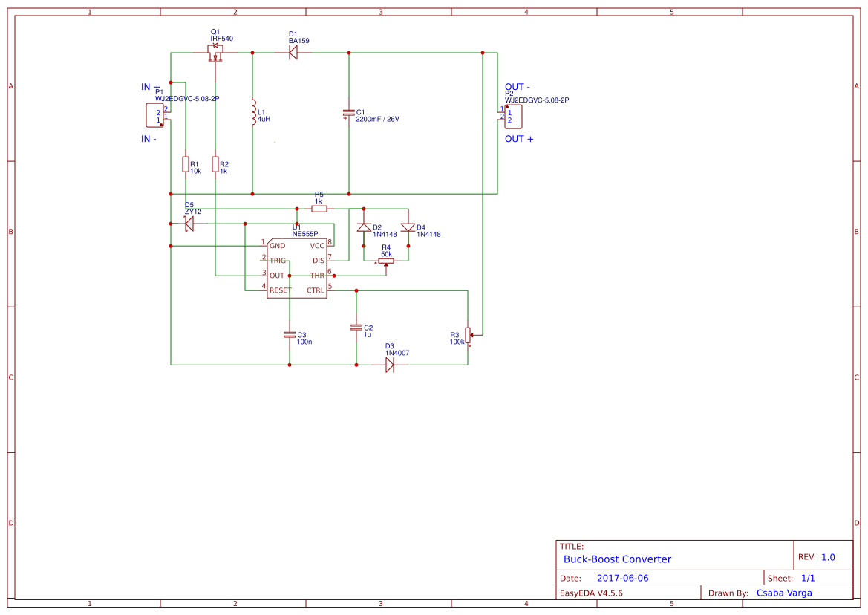Select the P1 input connector symbol
The height and width of the screenshot is (615, 868).
click(154, 115)
